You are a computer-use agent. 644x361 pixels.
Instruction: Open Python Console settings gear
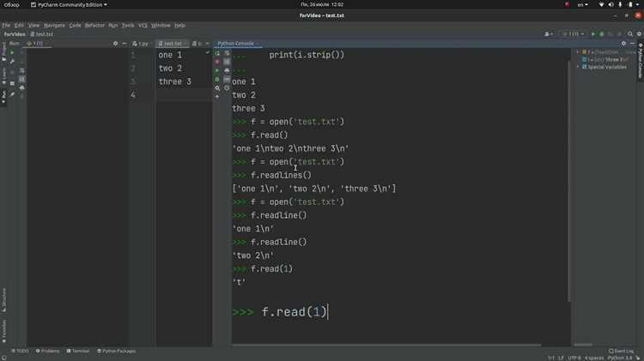(x=623, y=43)
